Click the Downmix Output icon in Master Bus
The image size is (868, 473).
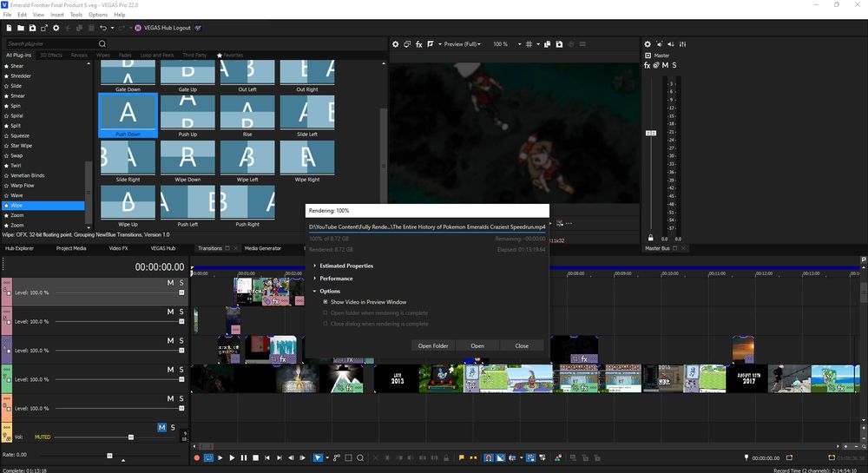tap(660, 44)
